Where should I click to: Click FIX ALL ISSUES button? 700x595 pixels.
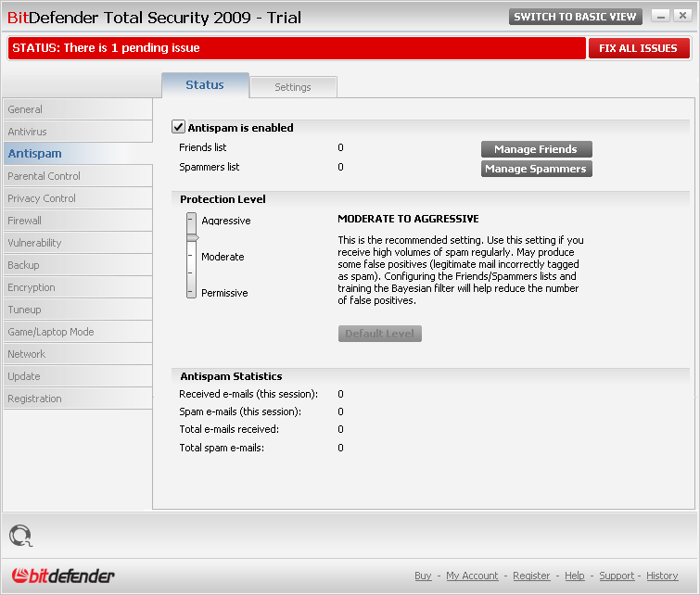pos(639,48)
